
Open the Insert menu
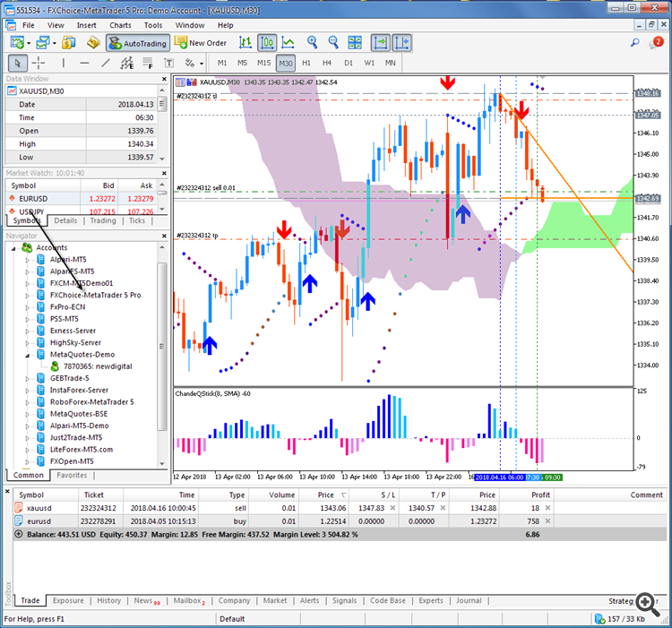point(87,25)
